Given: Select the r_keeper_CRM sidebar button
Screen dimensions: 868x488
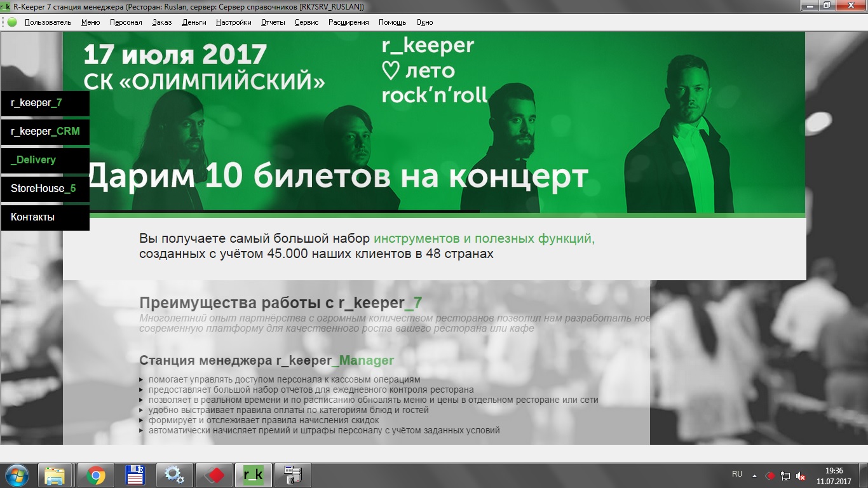Looking at the screenshot, I should [x=45, y=132].
